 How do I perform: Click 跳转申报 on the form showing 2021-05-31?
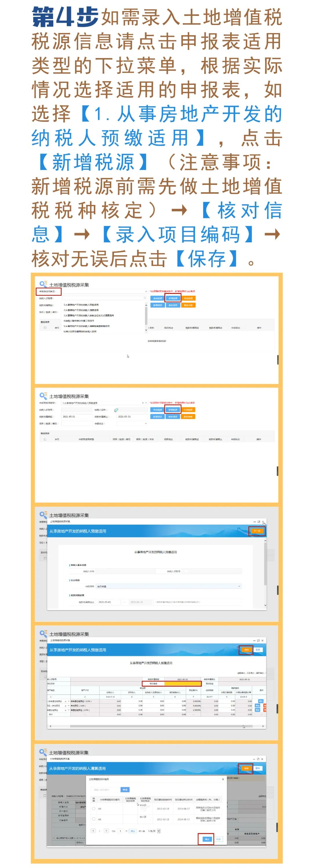(188, 417)
